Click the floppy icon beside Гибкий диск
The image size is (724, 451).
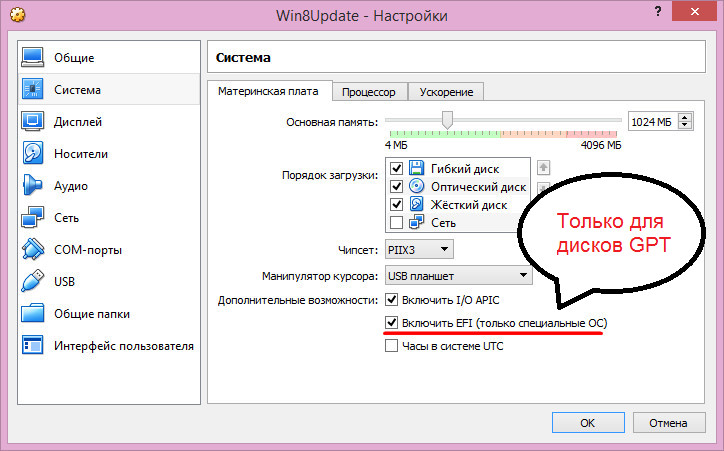point(416,168)
